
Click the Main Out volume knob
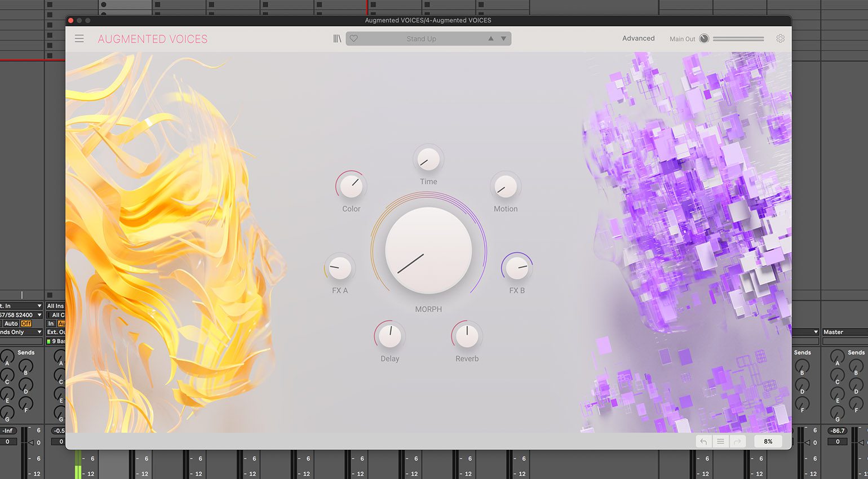[x=704, y=39]
